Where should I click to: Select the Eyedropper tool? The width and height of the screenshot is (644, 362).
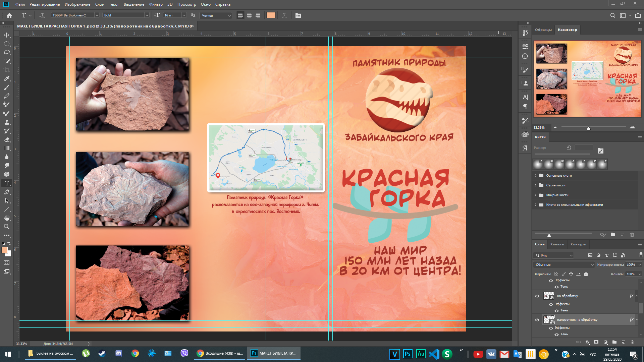pos(7,78)
